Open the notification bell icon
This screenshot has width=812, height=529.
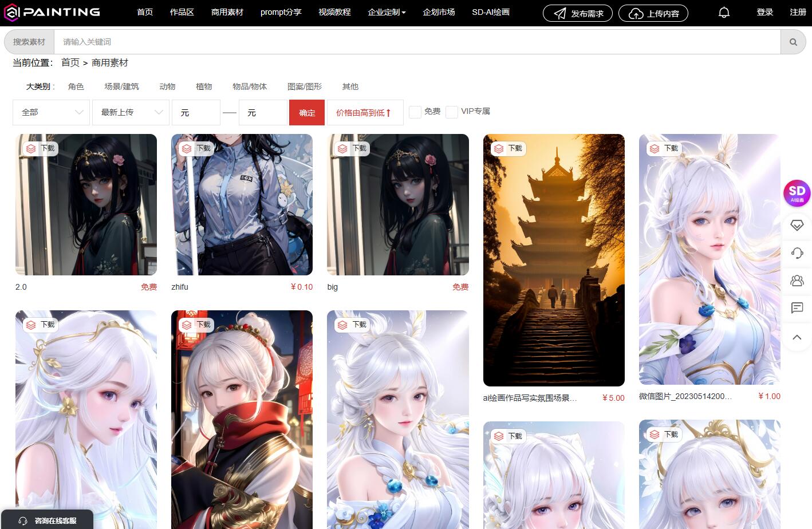723,11
